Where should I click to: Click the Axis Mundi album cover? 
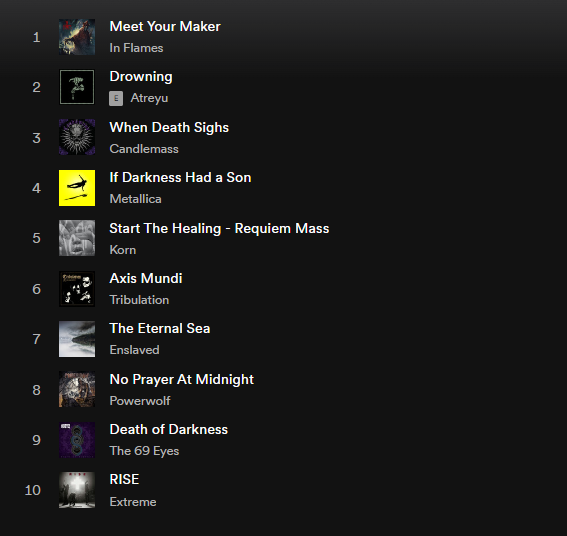(77, 289)
